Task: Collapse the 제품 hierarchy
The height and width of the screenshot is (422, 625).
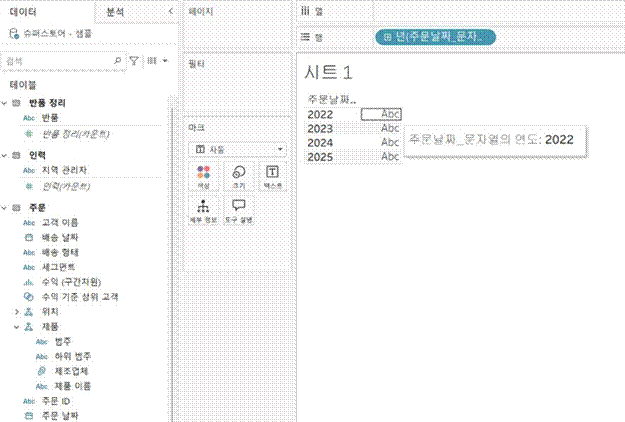Action: pos(16,326)
